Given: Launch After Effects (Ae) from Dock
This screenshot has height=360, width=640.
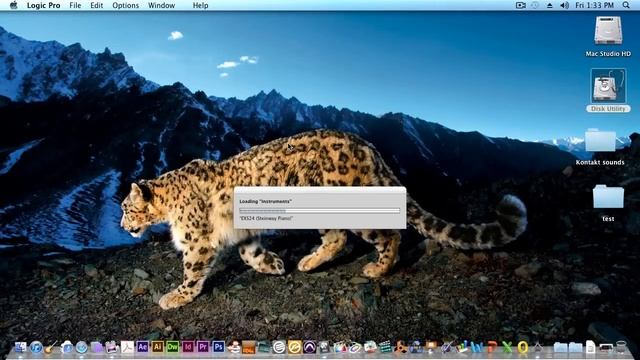Looking at the screenshot, I should pos(142,347).
